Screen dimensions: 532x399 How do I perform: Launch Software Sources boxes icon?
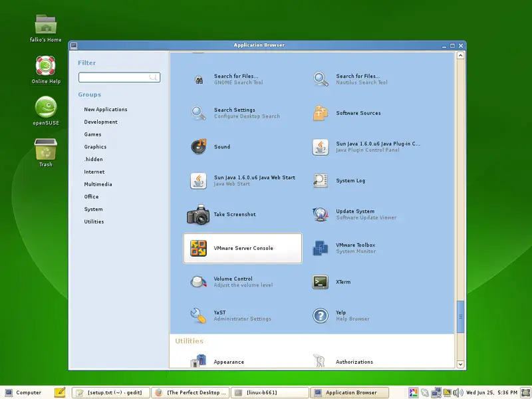coord(321,113)
